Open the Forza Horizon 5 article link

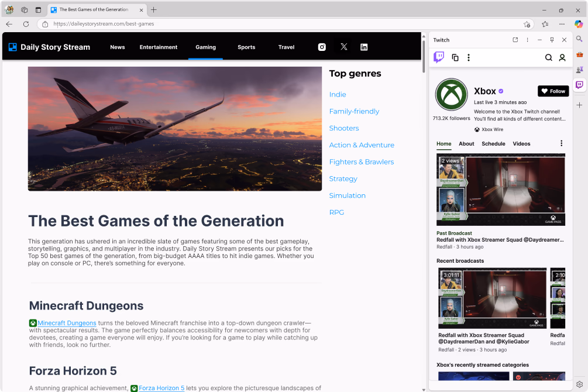(x=161, y=388)
